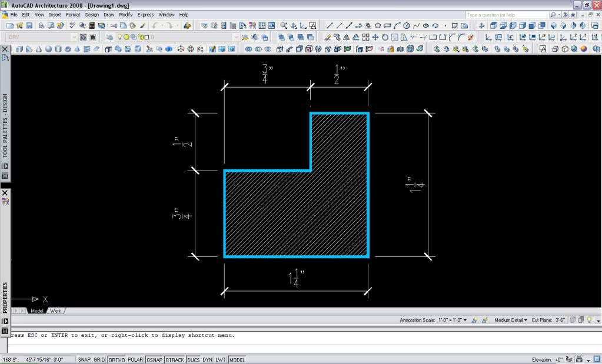Click the Match Properties paintbrush icon
This screenshot has width=602, height=364.
(142, 26)
